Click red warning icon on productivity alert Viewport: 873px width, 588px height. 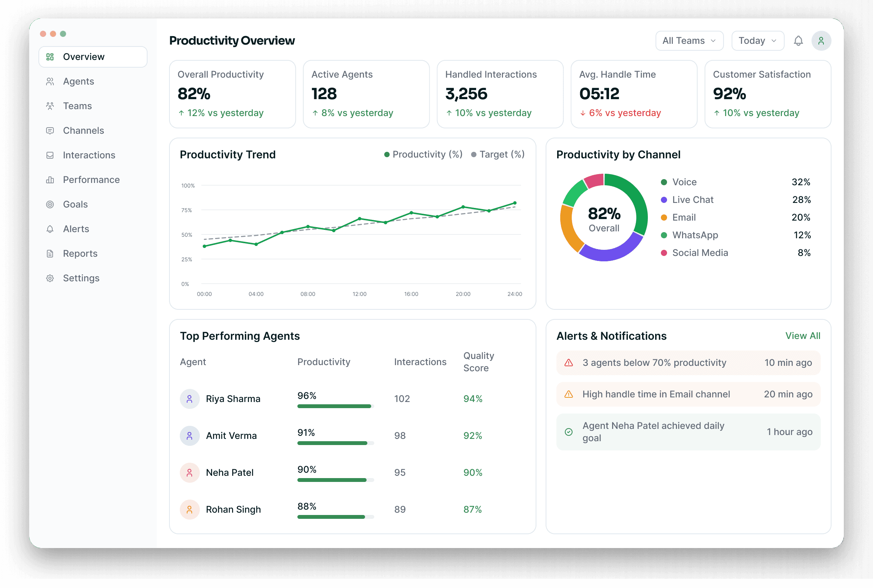pyautogui.click(x=569, y=363)
